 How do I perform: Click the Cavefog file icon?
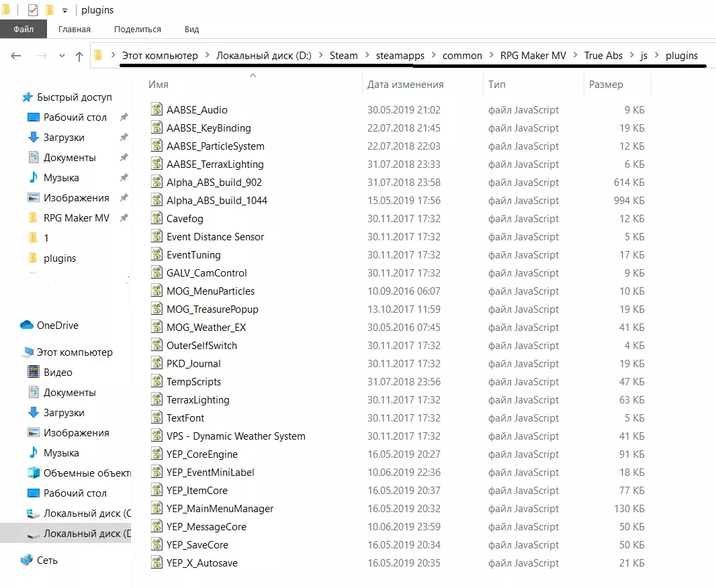[x=156, y=218]
